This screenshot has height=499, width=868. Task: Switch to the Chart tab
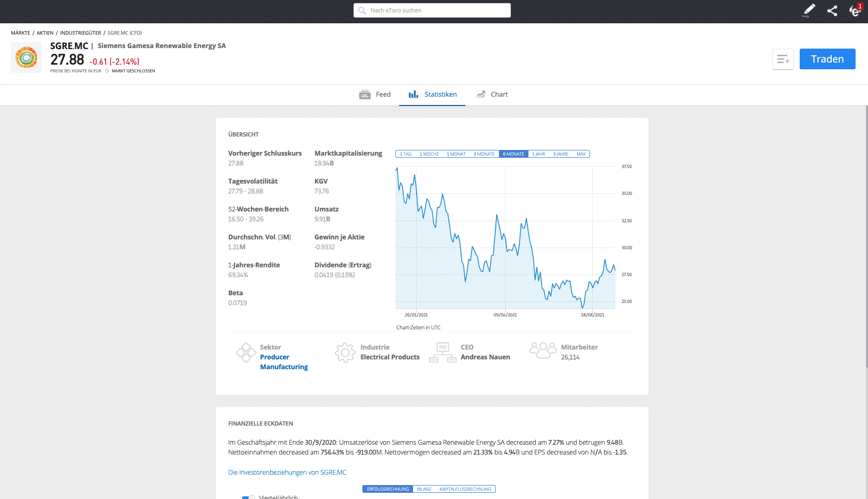(492, 95)
